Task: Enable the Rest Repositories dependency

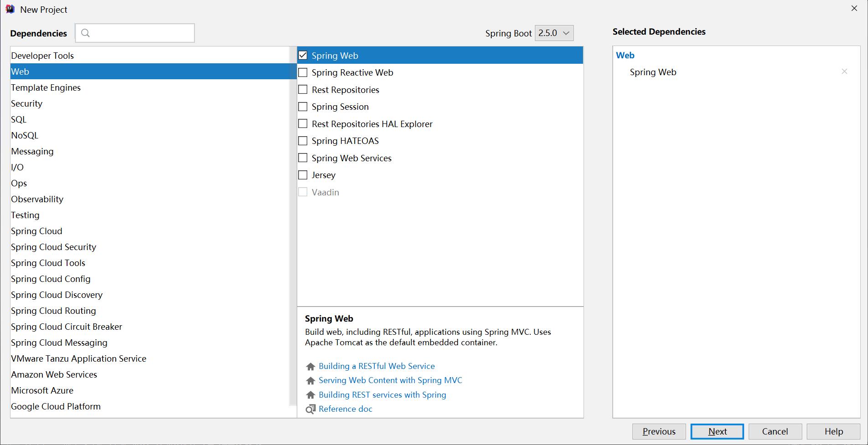Action: [303, 89]
